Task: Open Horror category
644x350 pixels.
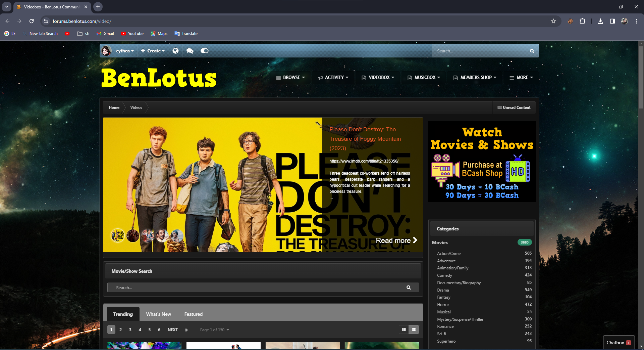Action: click(443, 305)
